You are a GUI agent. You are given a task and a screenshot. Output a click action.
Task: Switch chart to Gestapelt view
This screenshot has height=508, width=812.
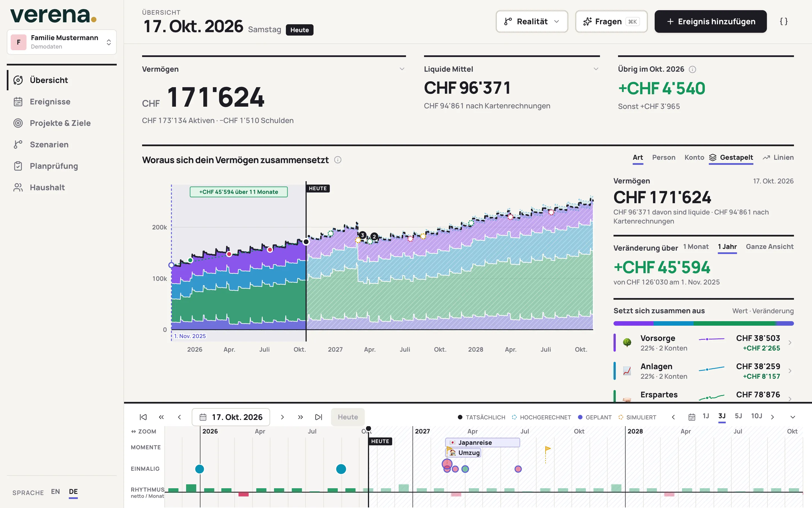tap(731, 157)
